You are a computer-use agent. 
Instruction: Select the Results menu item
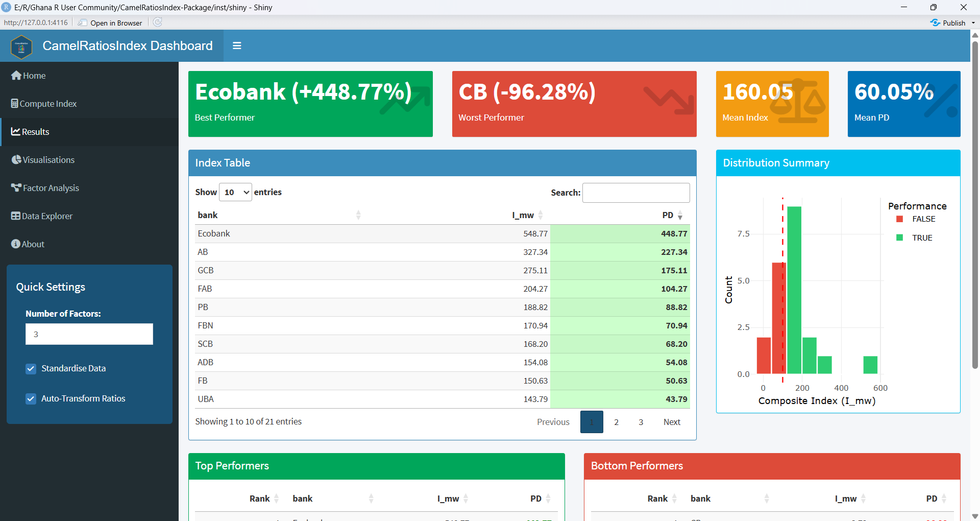click(89, 132)
